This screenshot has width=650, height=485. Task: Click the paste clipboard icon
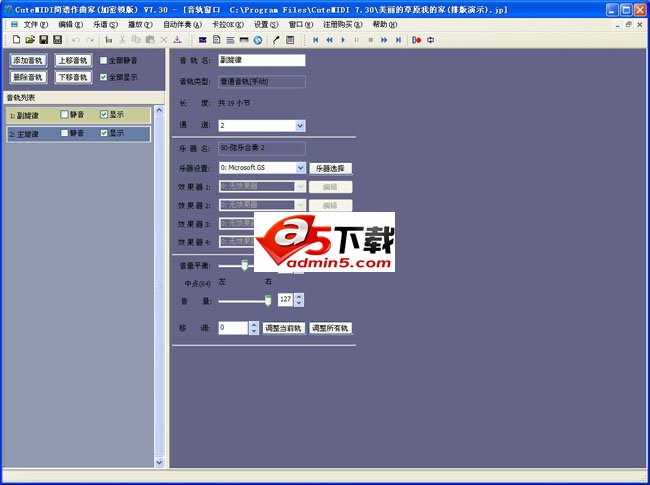point(150,40)
